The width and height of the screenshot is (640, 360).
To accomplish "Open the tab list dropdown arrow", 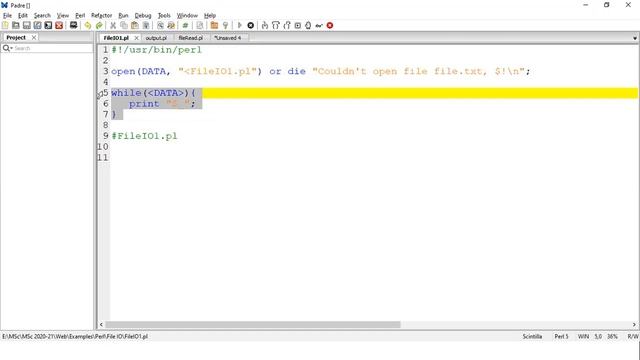I will coord(635,38).
